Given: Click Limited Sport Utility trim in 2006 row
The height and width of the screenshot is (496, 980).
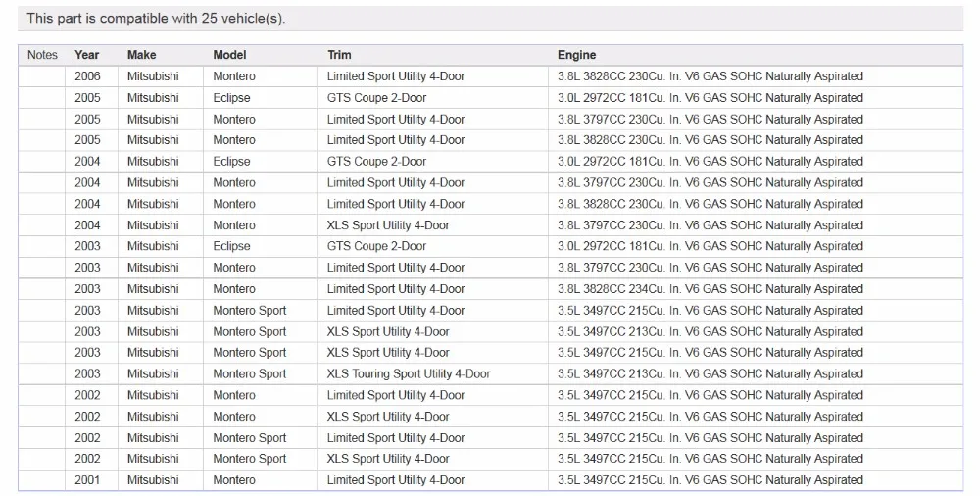Looking at the screenshot, I should 396,76.
